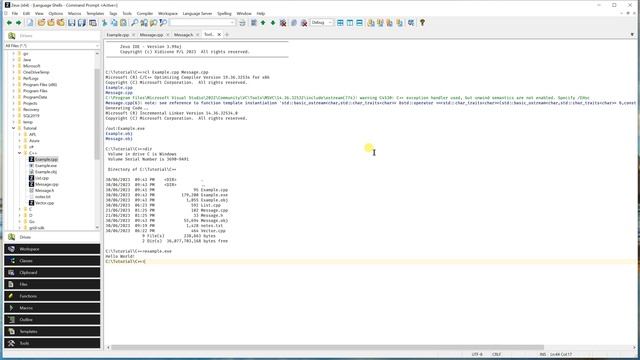Create a new file with toolbar icon
Image resolution: width=640 pixels, height=360 pixels.
click(x=30, y=23)
